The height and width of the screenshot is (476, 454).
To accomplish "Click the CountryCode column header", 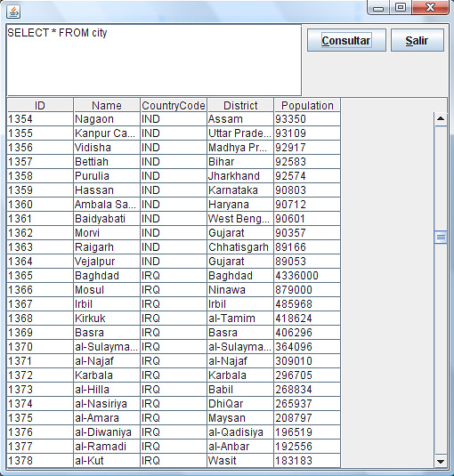I will point(174,105).
